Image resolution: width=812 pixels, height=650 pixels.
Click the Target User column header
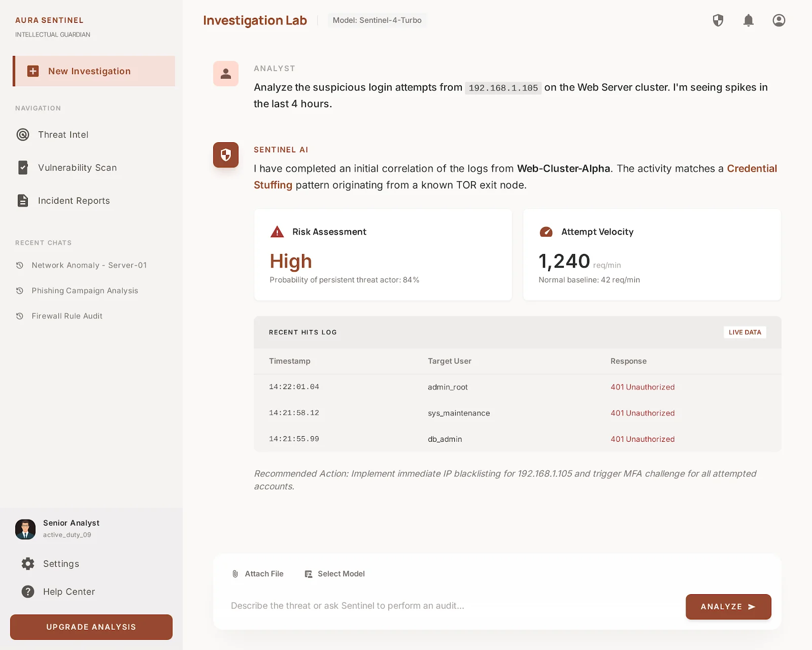pos(450,361)
